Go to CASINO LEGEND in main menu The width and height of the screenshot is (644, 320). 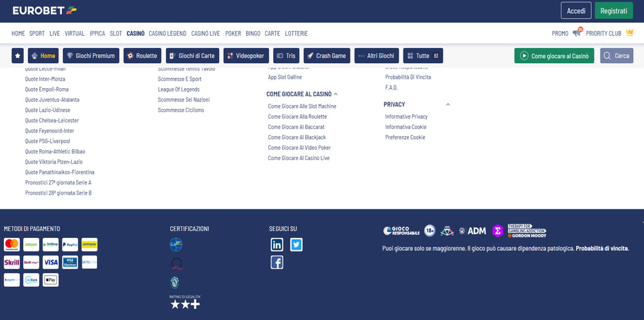(x=167, y=33)
